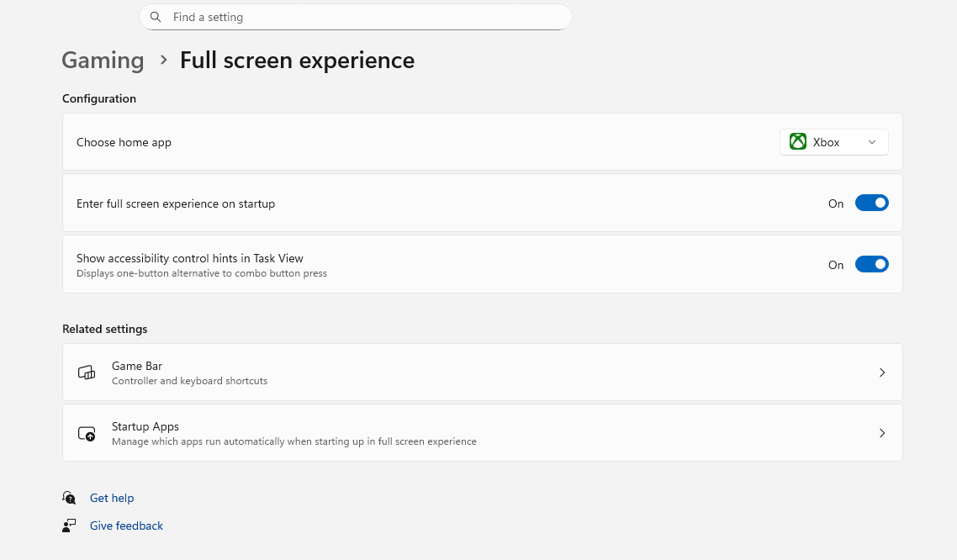Click the Get help headset icon

pyautogui.click(x=69, y=497)
